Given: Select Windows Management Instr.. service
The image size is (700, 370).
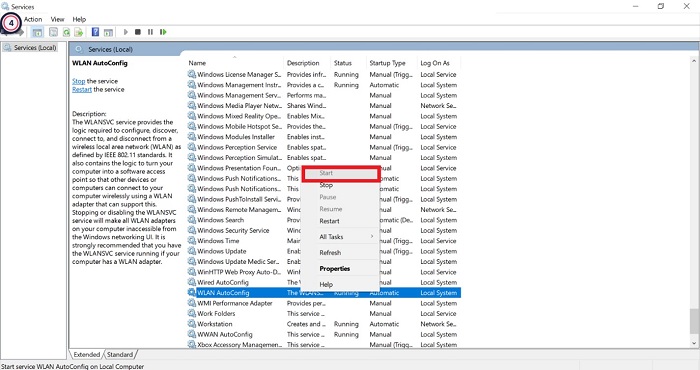Looking at the screenshot, I should (x=239, y=85).
